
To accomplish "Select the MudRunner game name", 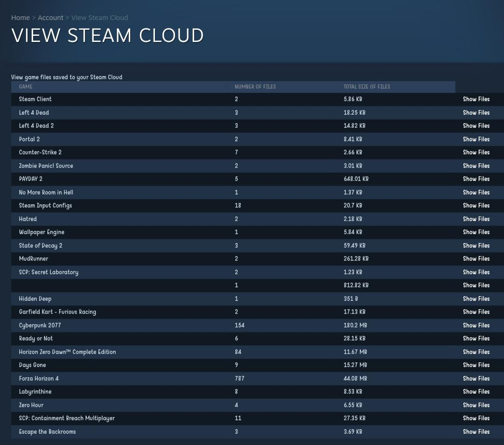I will [x=34, y=259].
